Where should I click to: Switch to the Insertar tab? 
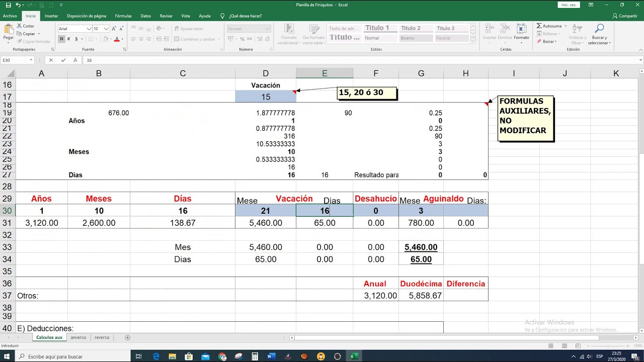[x=51, y=16]
